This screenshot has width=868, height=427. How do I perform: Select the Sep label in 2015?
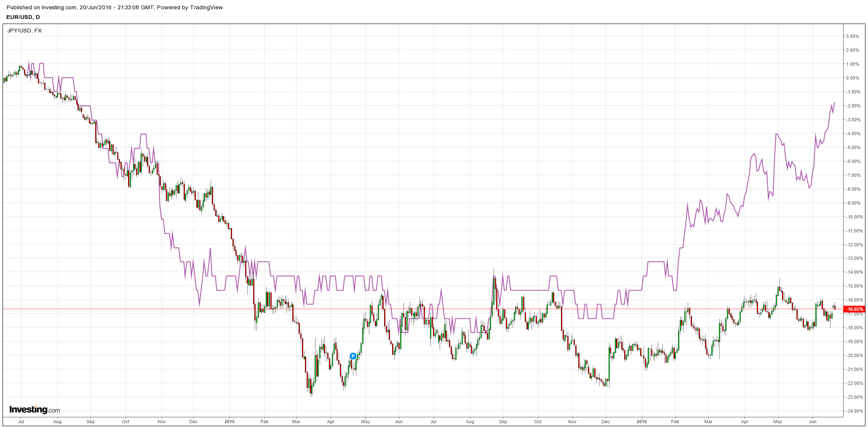coord(503,421)
